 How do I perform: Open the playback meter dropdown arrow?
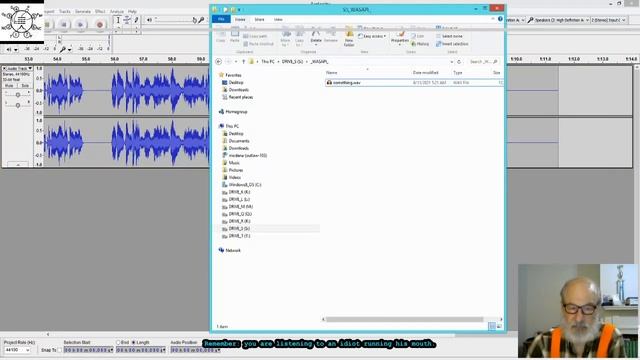(x=16, y=49)
